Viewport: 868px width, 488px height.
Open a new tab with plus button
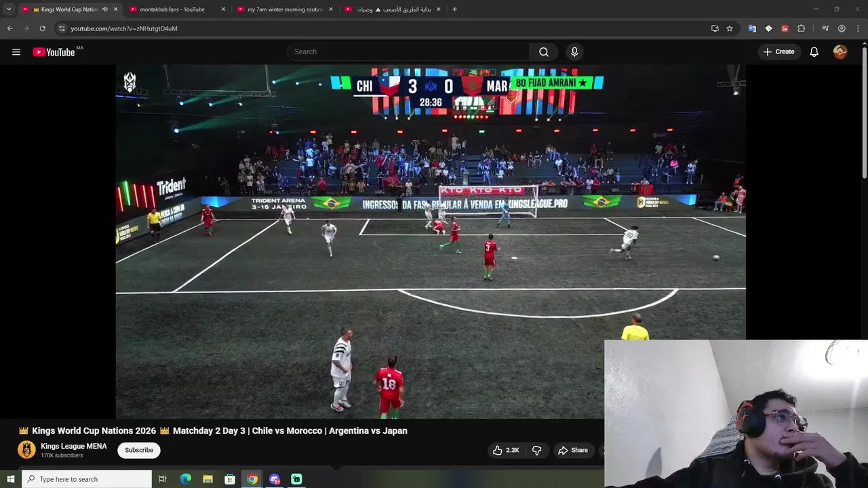[x=454, y=9]
